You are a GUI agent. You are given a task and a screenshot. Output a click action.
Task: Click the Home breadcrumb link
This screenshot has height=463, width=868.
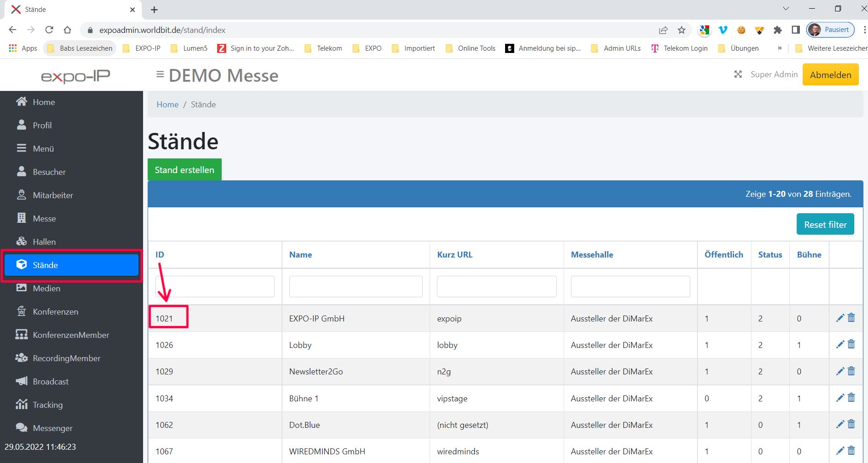click(x=167, y=105)
